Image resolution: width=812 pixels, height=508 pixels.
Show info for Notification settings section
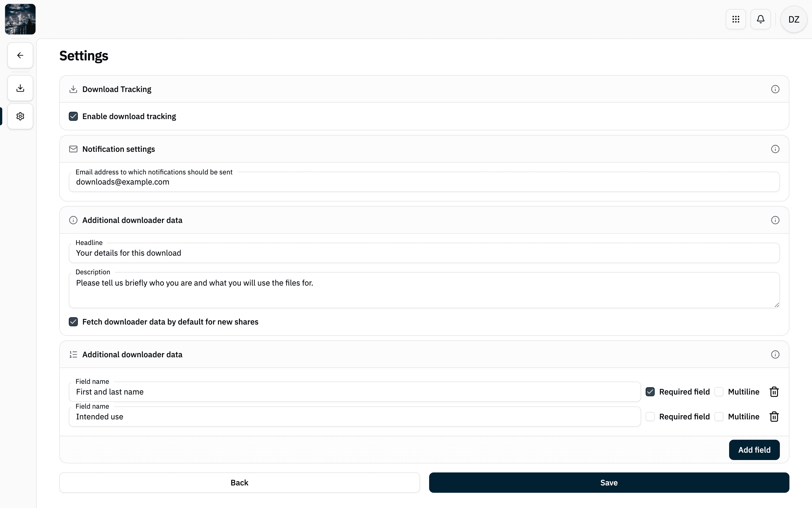(x=775, y=149)
